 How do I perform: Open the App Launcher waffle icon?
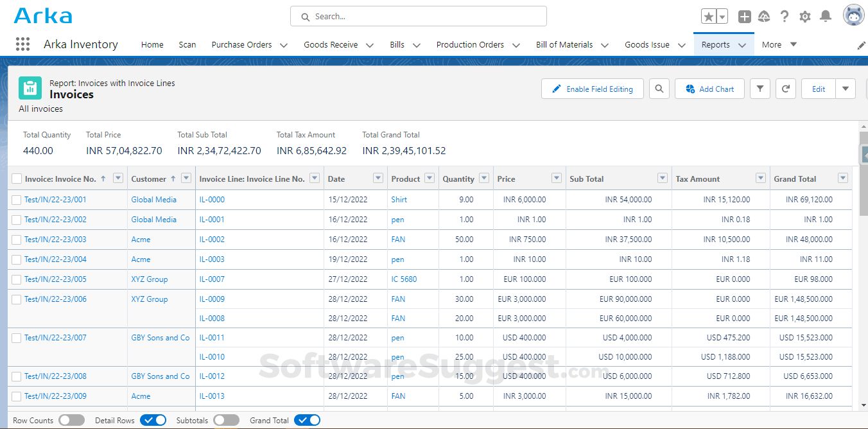pyautogui.click(x=22, y=44)
